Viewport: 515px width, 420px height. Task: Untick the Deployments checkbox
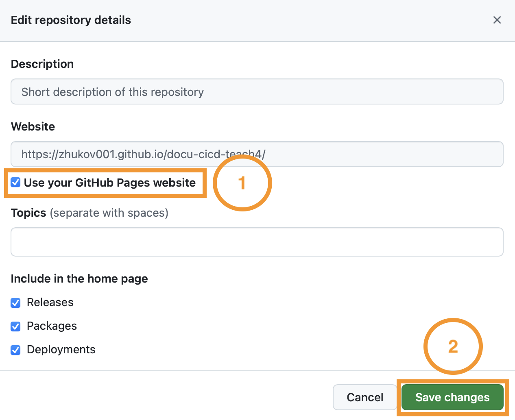tap(16, 350)
